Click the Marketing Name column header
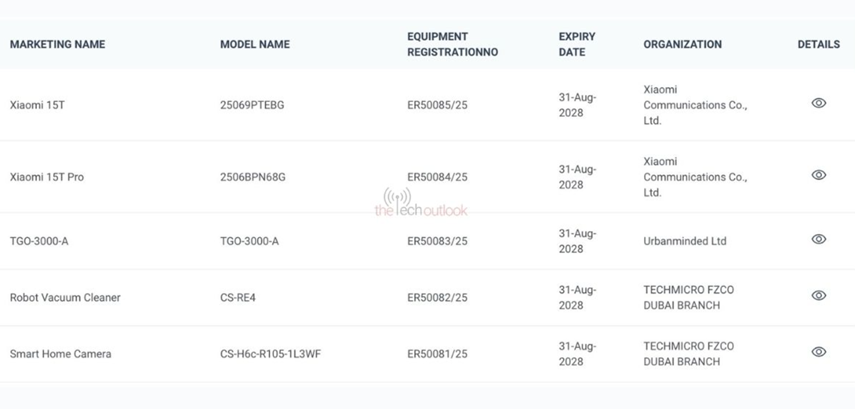The width and height of the screenshot is (855, 409). (57, 44)
